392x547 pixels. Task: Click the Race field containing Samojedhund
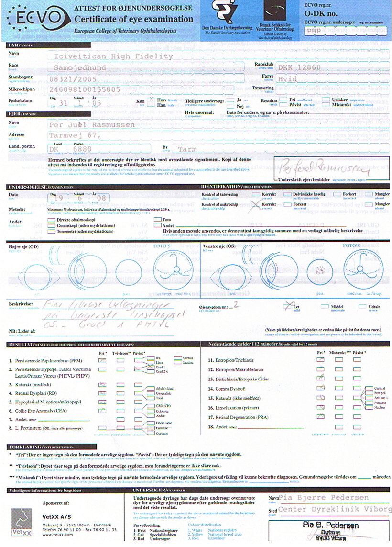click(x=146, y=67)
